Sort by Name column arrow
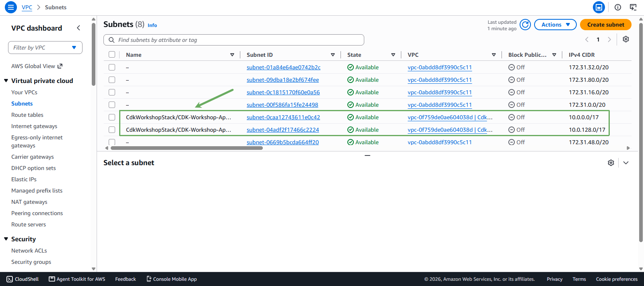The width and height of the screenshot is (644, 286). pyautogui.click(x=232, y=55)
